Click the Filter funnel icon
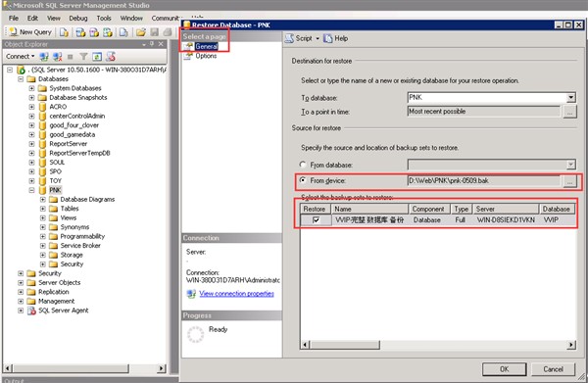This screenshot has height=383, width=588. click(x=83, y=57)
